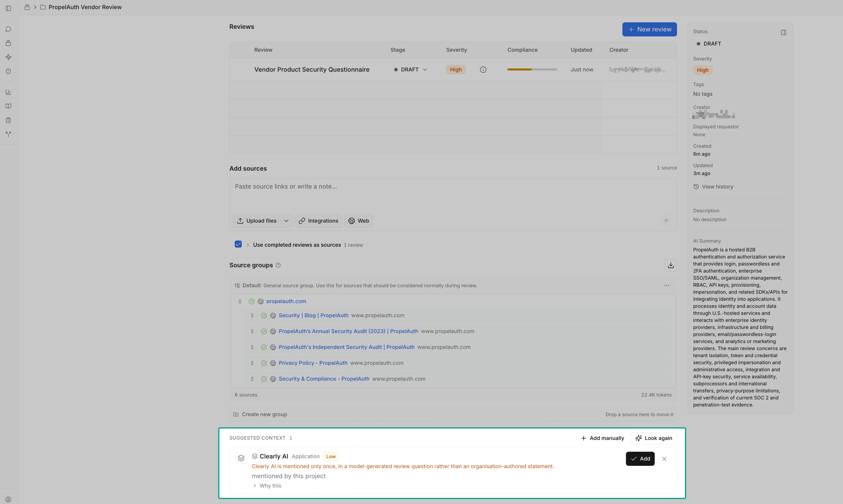Open the Upload files dropdown arrow
This screenshot has width=843, height=504.
[x=286, y=221]
